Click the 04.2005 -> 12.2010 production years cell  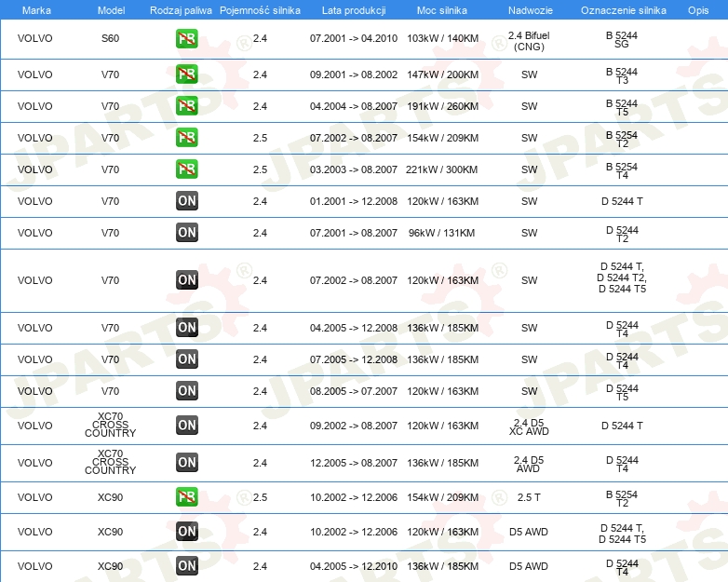tap(354, 566)
